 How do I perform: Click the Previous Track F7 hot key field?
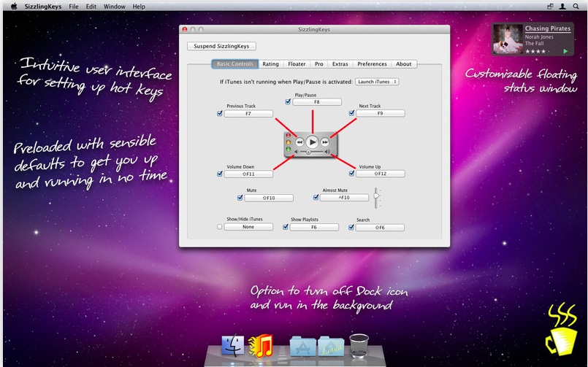point(248,114)
